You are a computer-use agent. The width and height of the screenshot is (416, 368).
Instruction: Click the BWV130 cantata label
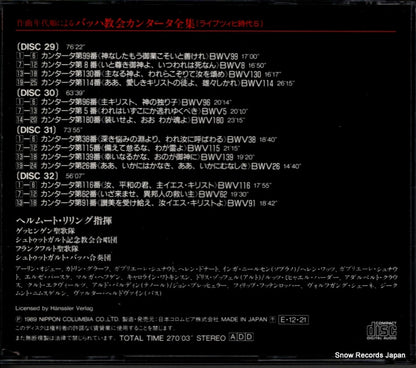click(x=245, y=74)
